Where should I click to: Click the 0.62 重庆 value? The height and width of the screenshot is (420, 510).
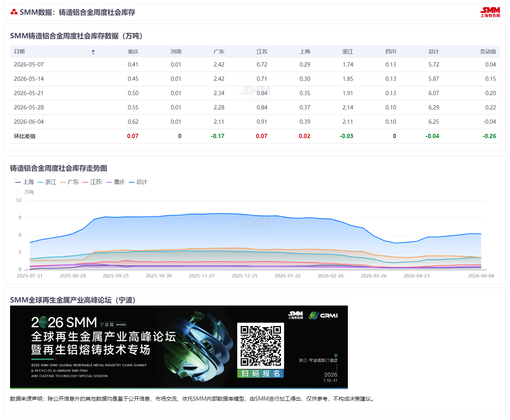(133, 122)
